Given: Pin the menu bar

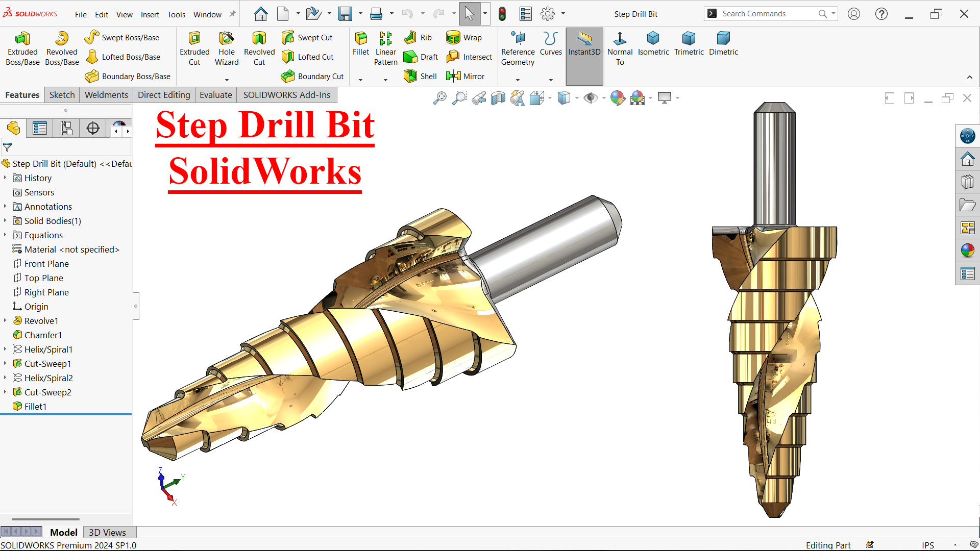Looking at the screenshot, I should [x=233, y=14].
